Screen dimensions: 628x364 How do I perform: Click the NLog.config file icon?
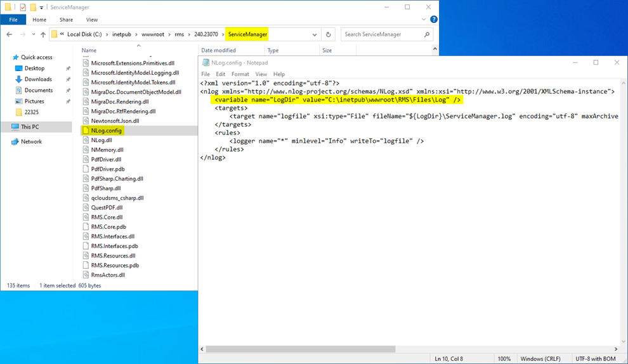tap(86, 131)
